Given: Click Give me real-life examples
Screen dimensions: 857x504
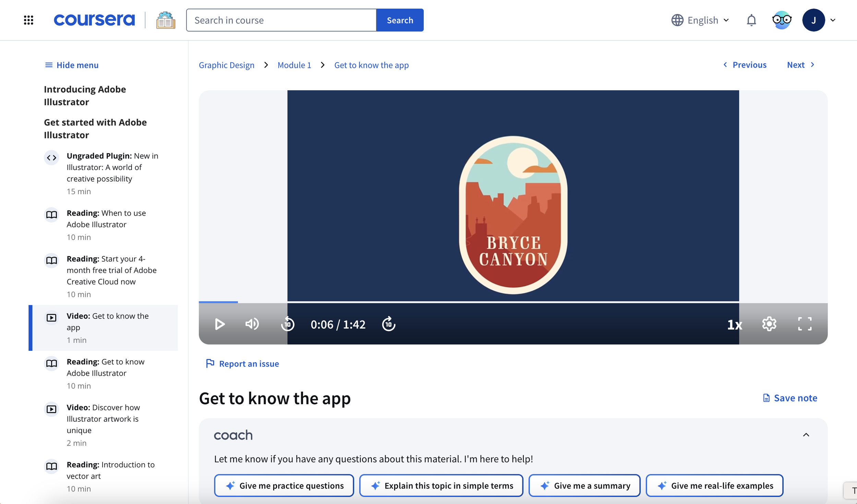Looking at the screenshot, I should (714, 485).
